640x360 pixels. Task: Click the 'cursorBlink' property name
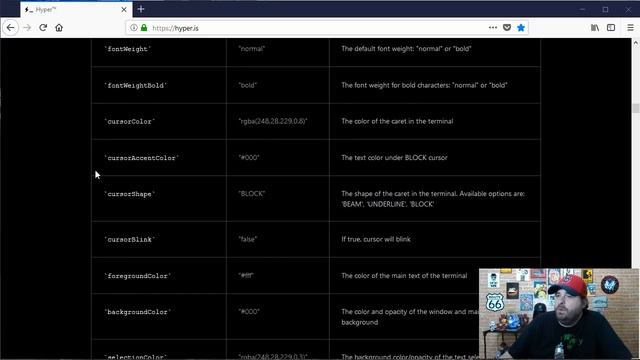tap(129, 240)
